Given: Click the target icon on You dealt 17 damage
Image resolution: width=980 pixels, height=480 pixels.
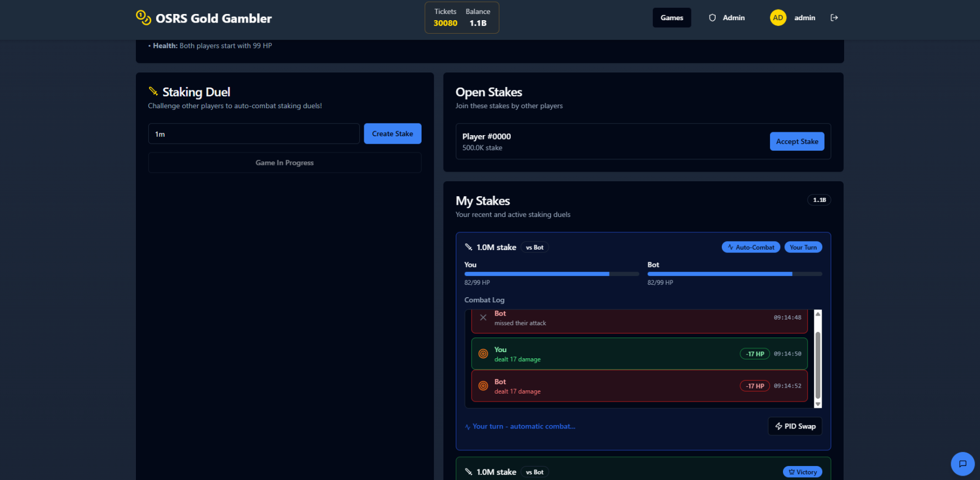Looking at the screenshot, I should [483, 354].
